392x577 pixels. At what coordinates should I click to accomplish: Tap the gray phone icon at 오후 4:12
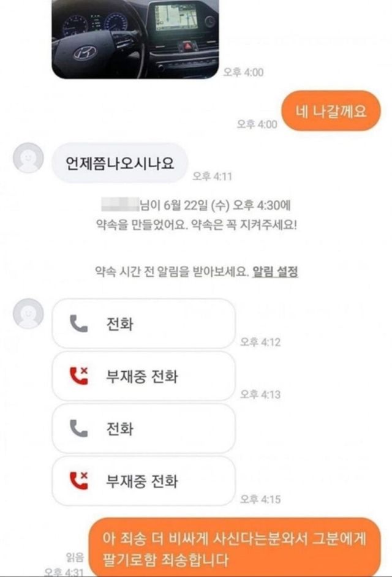[x=79, y=324]
